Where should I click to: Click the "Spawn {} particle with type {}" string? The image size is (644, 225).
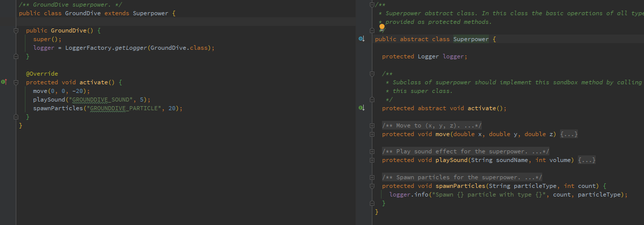tap(489, 195)
